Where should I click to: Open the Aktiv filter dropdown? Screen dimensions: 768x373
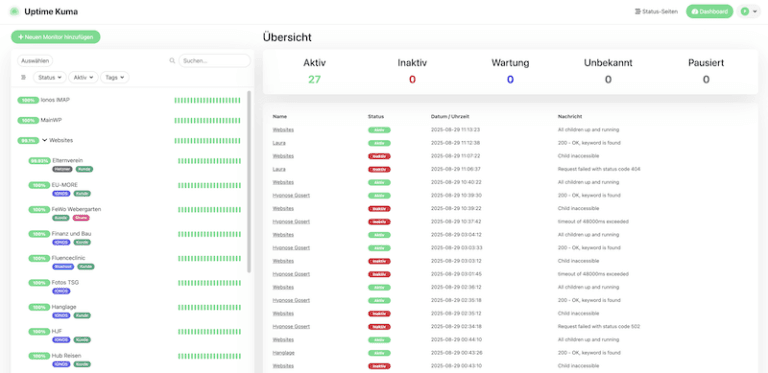click(83, 77)
